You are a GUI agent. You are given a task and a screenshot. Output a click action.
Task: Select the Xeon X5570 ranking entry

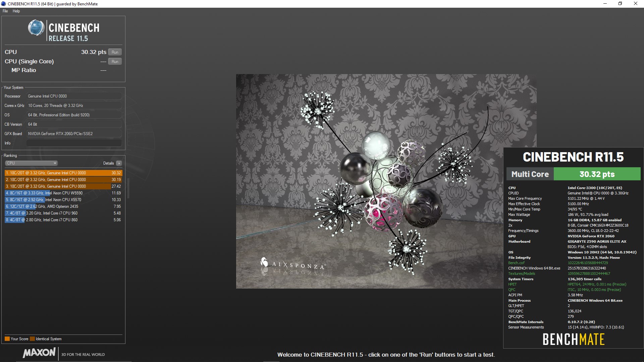pyautogui.click(x=63, y=200)
